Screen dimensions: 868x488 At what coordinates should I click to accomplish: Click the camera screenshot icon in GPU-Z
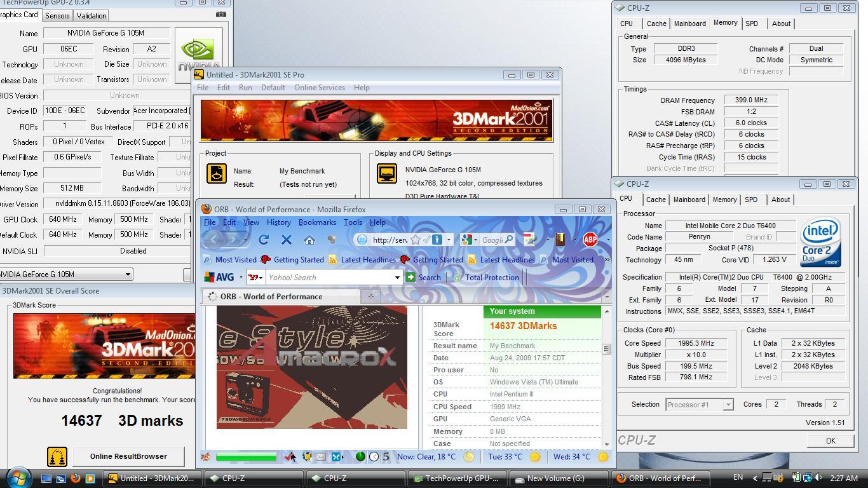(220, 14)
